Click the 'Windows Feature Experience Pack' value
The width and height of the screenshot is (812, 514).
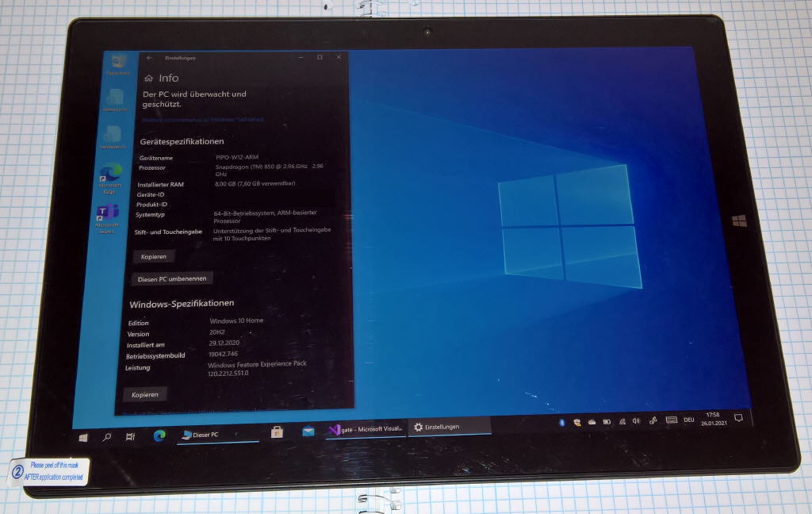pyautogui.click(x=258, y=368)
